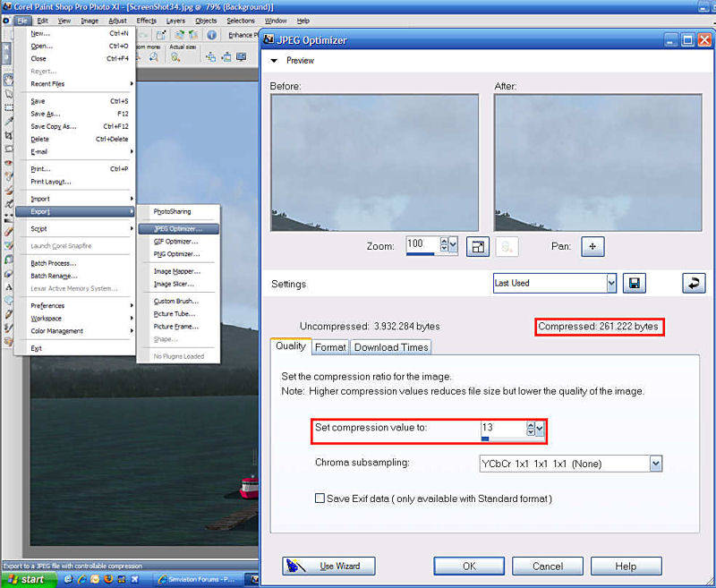Image resolution: width=716 pixels, height=588 pixels.
Task: Click the save preset floppy disk icon
Action: [x=635, y=283]
